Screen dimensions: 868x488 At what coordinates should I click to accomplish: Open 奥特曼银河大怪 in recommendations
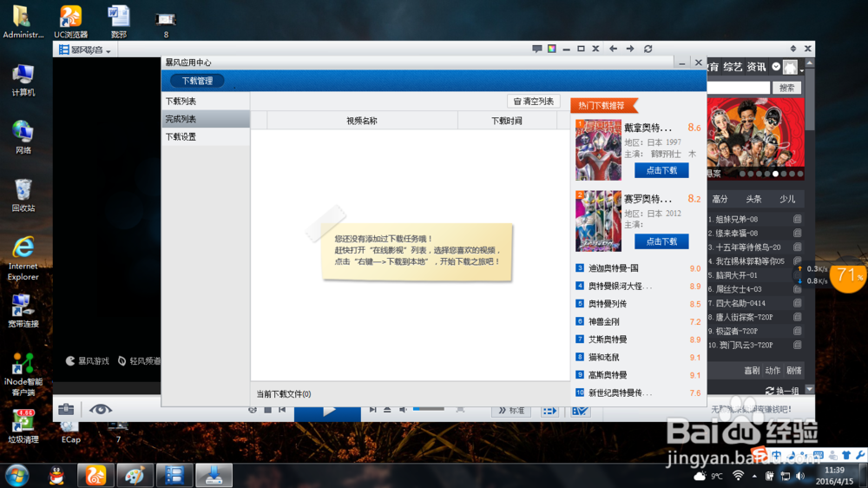[x=620, y=286]
